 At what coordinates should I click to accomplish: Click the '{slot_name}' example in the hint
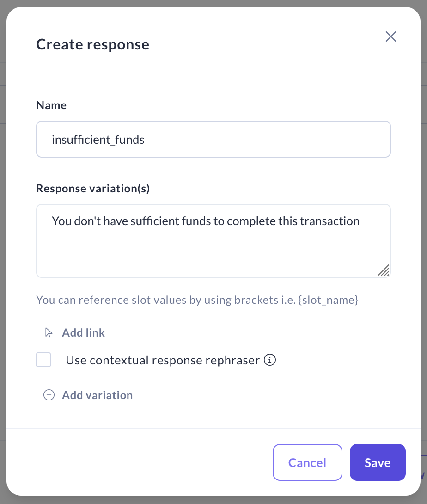point(329,300)
